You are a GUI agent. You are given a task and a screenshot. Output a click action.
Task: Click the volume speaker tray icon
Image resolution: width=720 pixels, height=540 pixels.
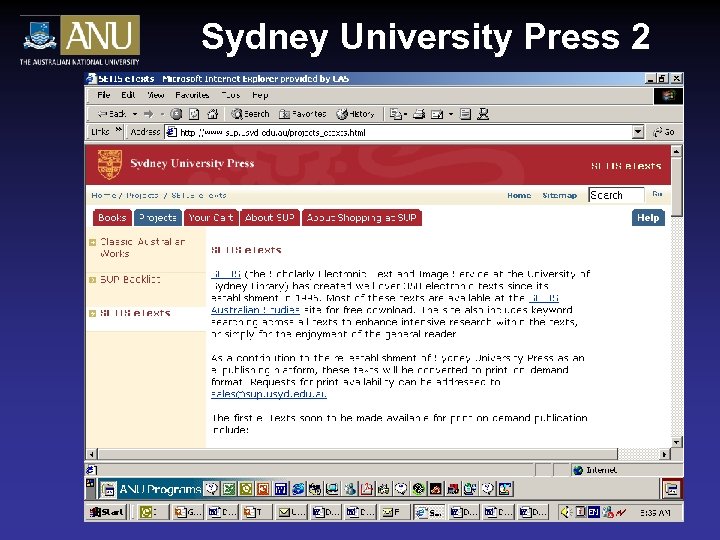[566, 512]
